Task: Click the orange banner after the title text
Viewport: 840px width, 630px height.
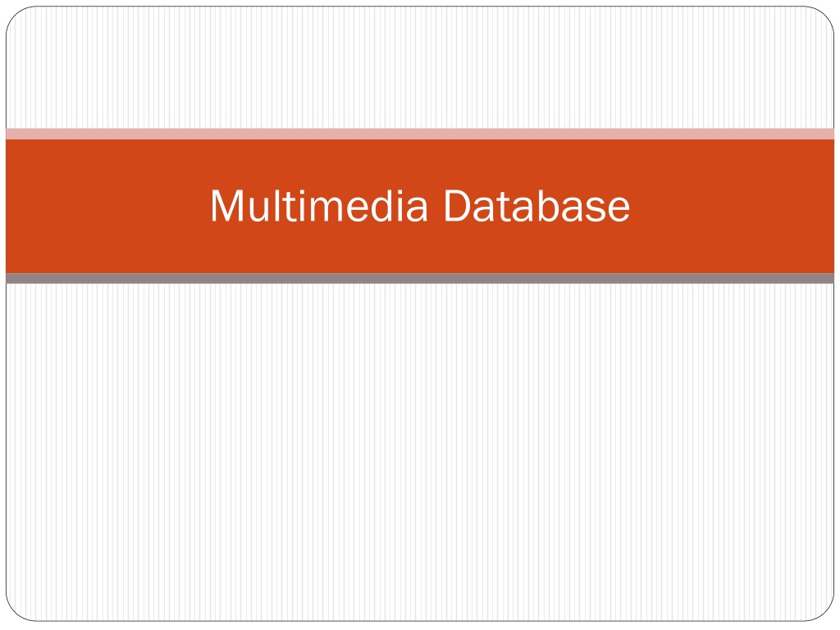Action: (732, 206)
